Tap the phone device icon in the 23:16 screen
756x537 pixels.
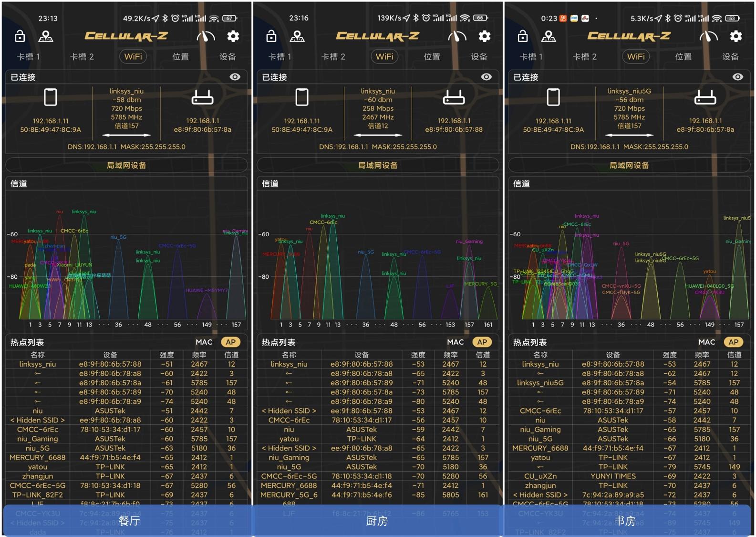point(302,97)
